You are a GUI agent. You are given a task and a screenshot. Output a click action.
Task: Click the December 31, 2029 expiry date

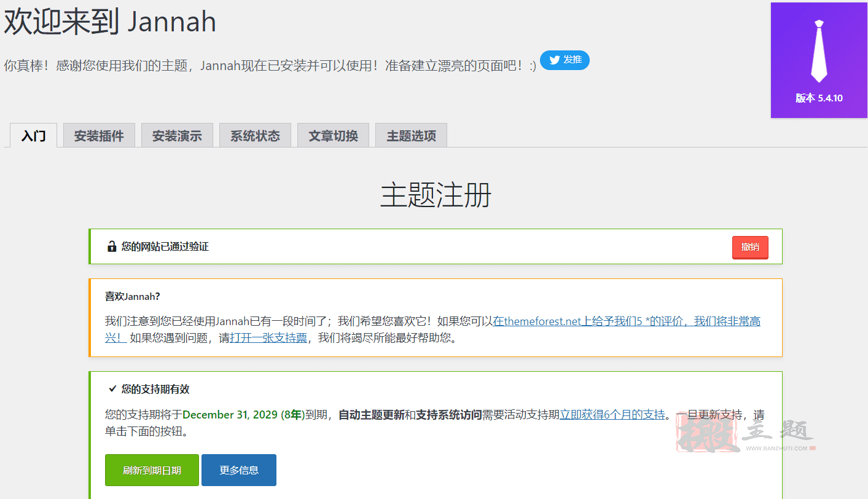[230, 414]
